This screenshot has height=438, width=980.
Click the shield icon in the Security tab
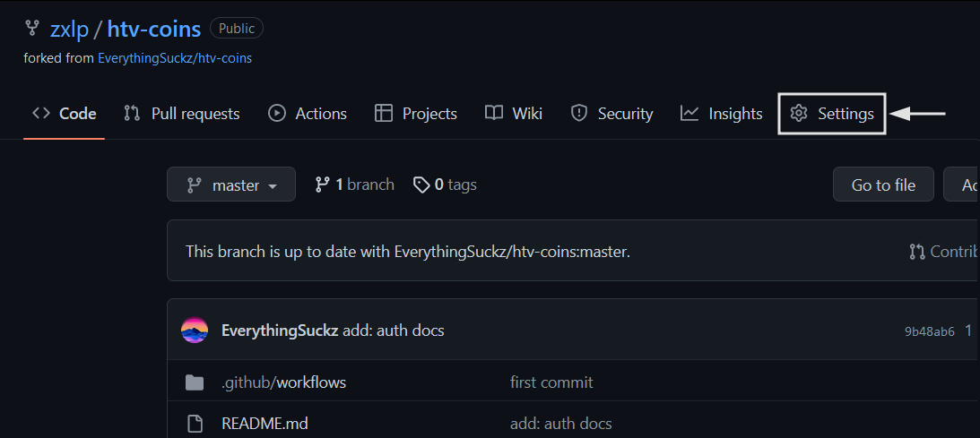tap(579, 114)
